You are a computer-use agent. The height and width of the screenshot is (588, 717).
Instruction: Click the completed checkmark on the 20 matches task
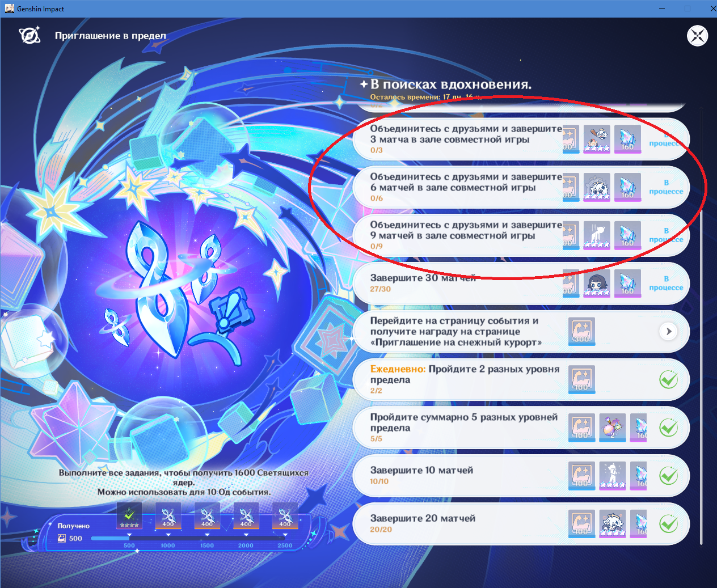[669, 524]
